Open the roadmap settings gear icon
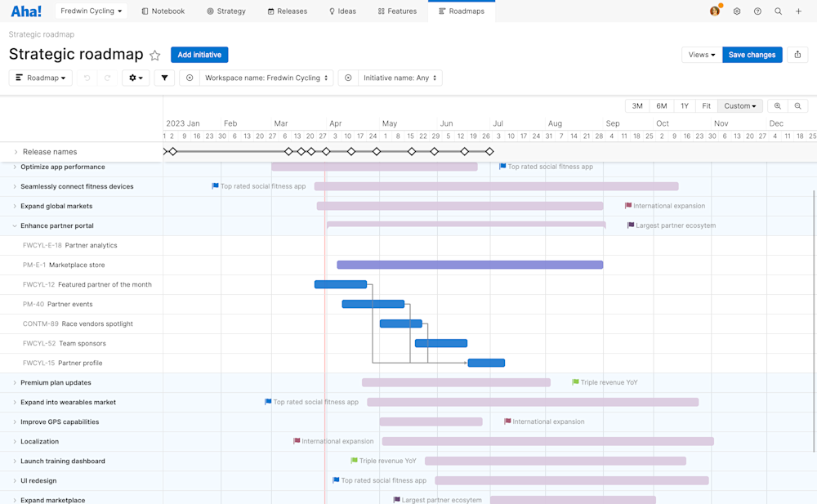 tap(134, 78)
